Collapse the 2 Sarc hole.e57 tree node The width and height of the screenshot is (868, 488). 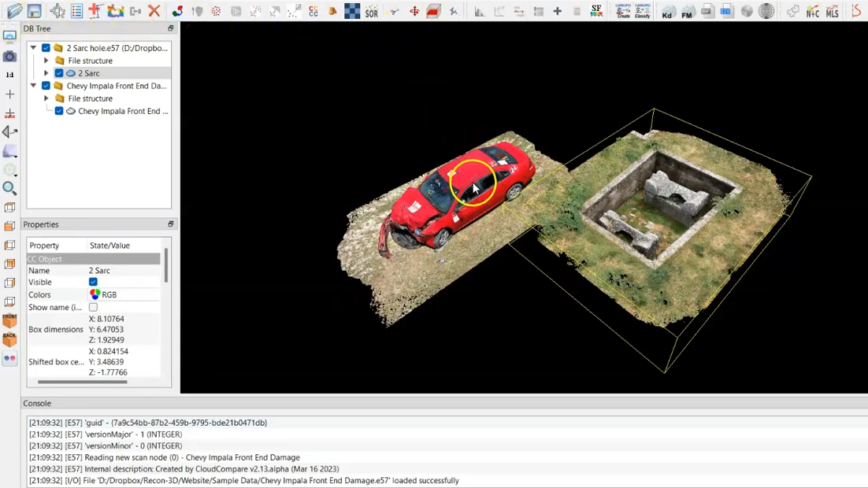click(x=33, y=48)
